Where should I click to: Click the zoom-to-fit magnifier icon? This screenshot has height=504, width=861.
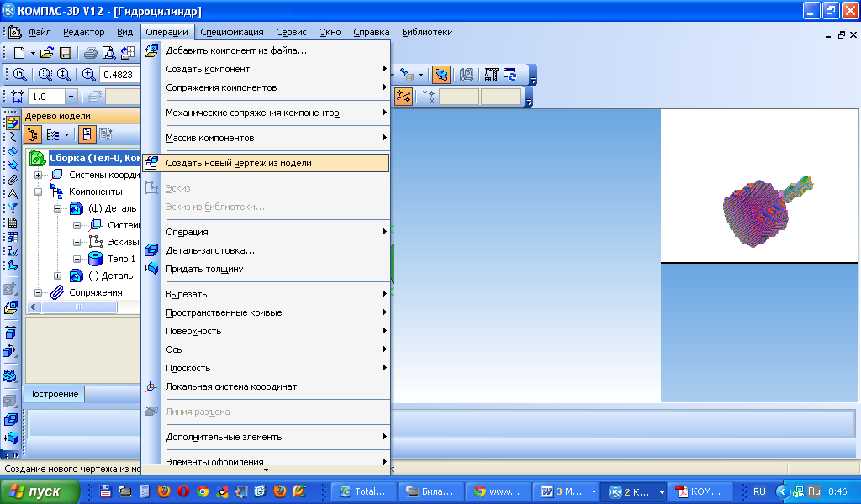tap(20, 74)
